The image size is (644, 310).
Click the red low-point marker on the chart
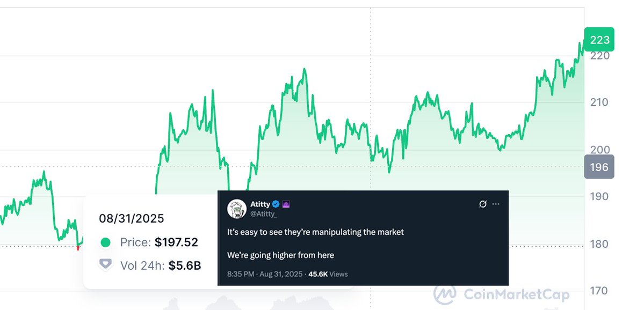(78, 247)
